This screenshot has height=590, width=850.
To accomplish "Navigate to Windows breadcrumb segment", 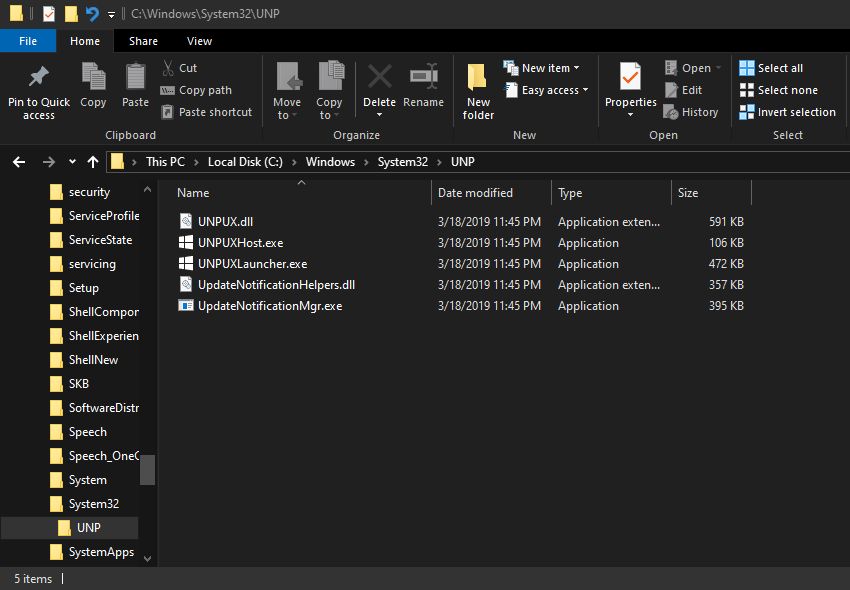I will tap(330, 162).
